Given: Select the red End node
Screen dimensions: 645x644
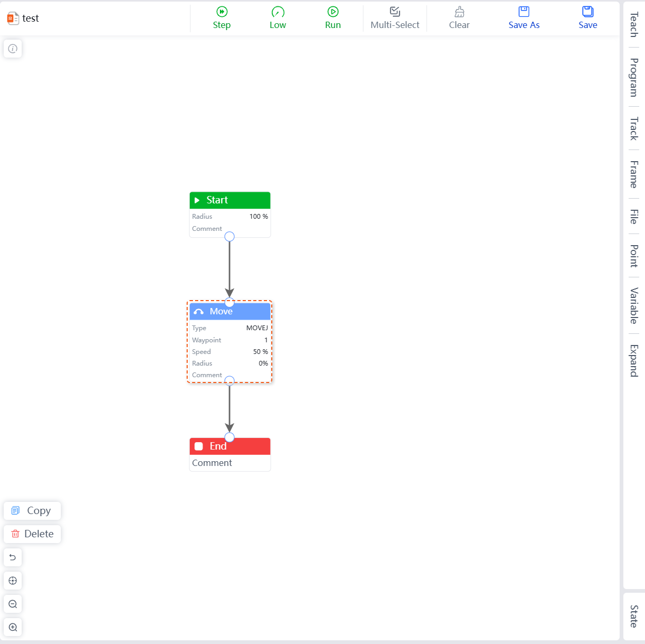Looking at the screenshot, I should (x=230, y=446).
